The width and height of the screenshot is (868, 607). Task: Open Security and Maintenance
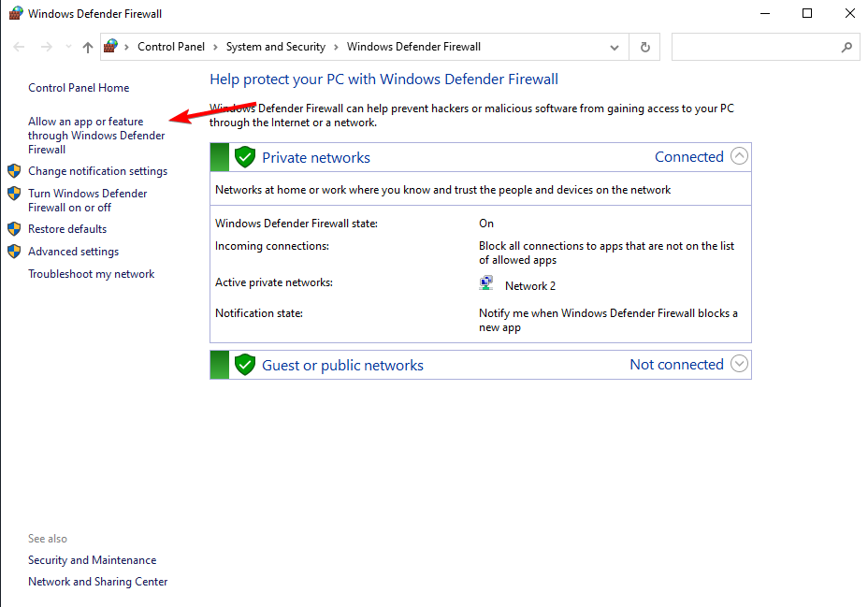(x=93, y=560)
